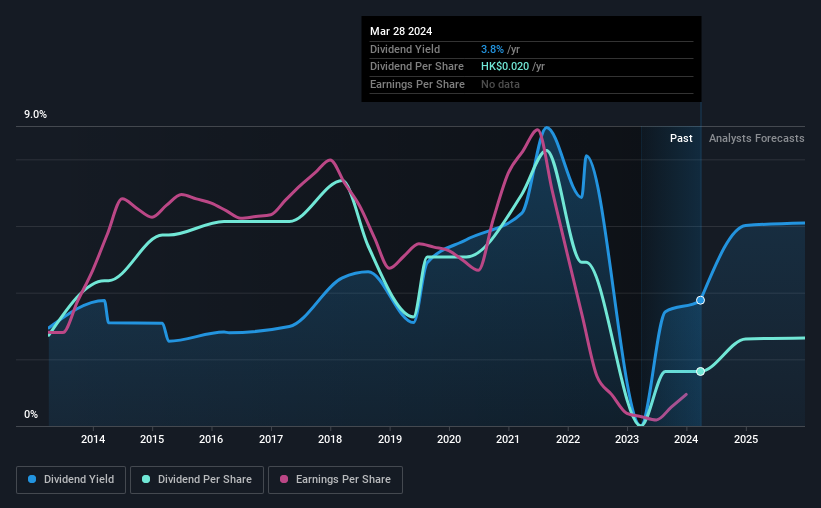
Task: Toggle the Earnings Per Share legend button
Action: [335, 480]
